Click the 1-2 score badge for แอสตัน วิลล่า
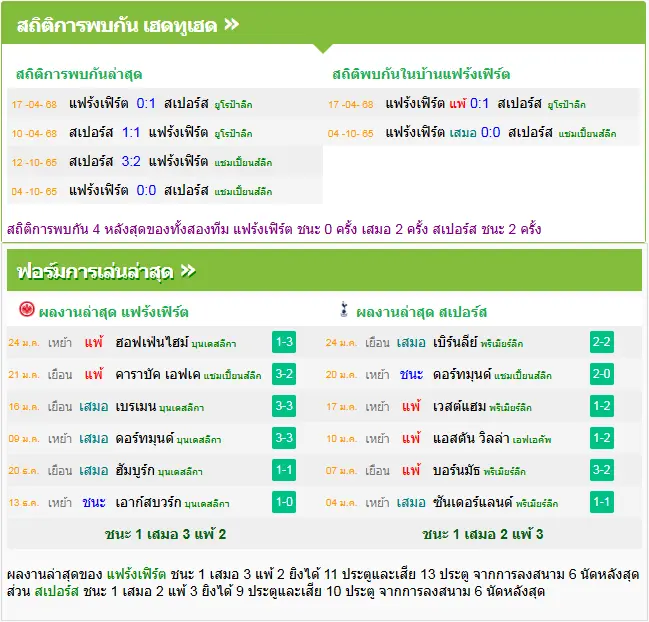 tap(602, 438)
